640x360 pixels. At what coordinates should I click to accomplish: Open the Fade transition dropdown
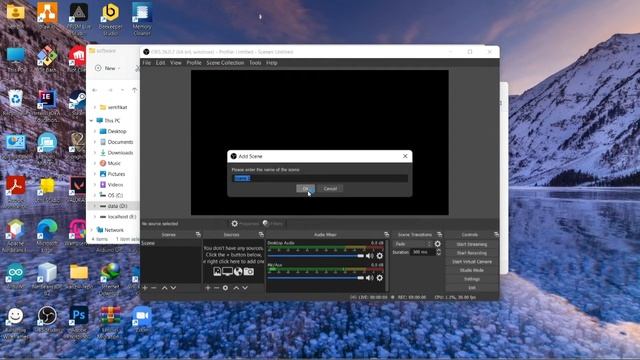(412, 244)
